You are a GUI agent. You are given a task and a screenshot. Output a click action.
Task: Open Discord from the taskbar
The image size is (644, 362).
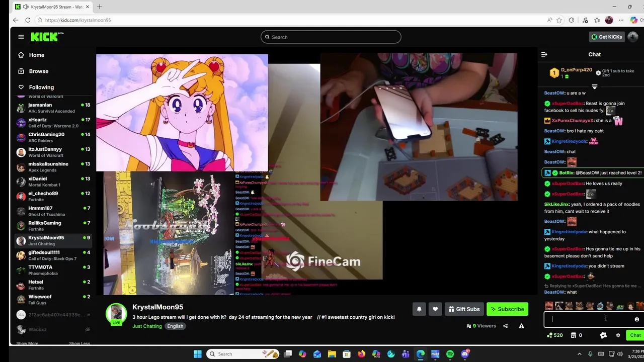[x=465, y=354]
